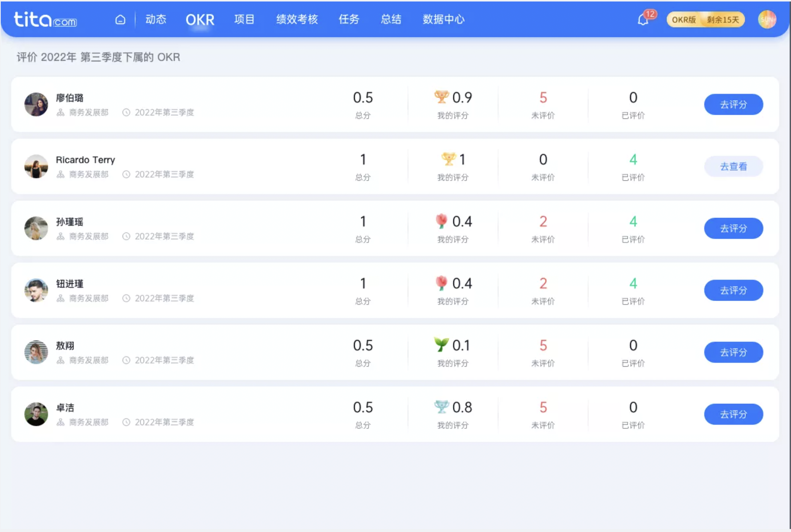Click the name 敖翔
Viewport: 791px width, 532px height.
[x=65, y=345]
